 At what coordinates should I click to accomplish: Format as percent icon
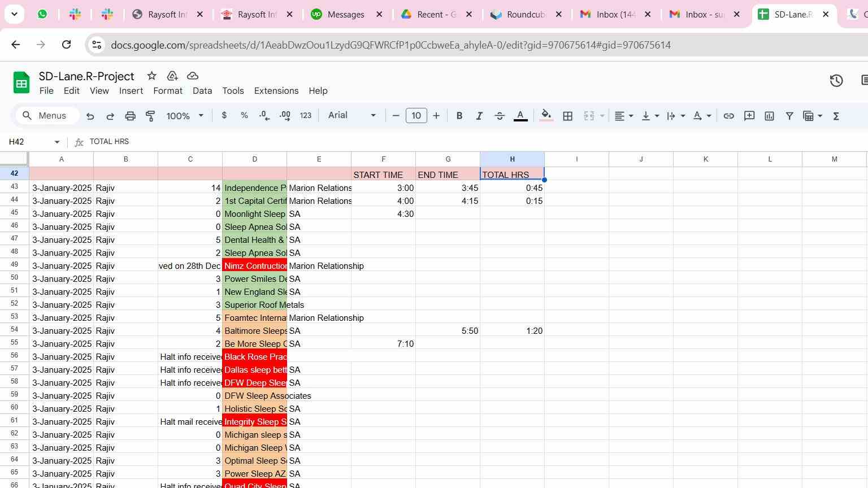(x=244, y=115)
